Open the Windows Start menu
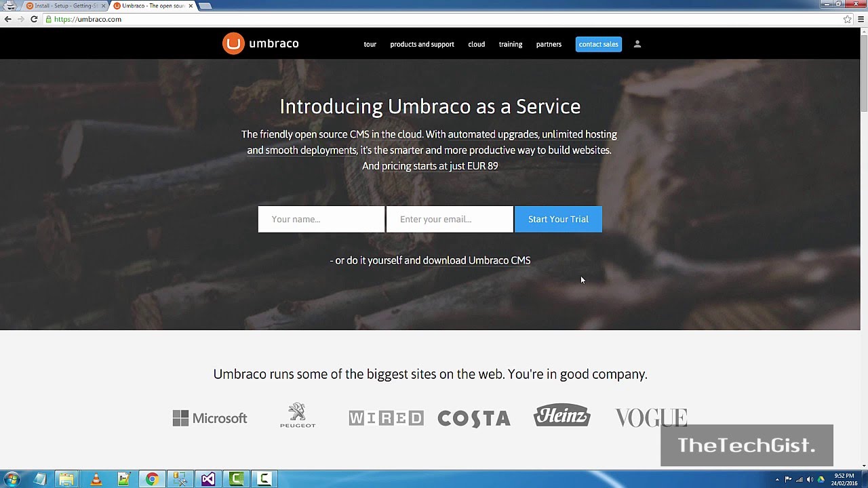The image size is (868, 488). [12, 479]
